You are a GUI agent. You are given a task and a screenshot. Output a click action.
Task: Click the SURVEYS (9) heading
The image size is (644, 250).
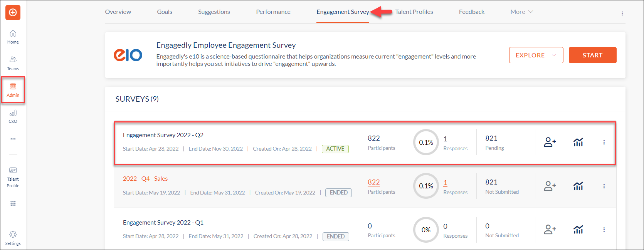[x=137, y=99]
